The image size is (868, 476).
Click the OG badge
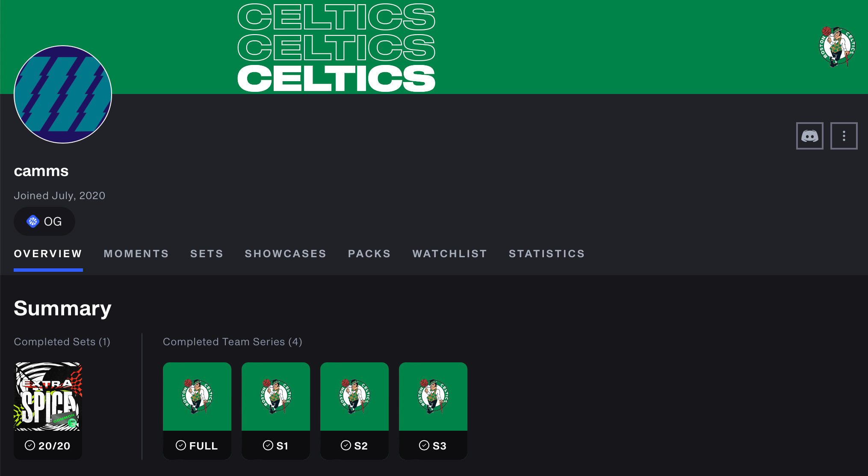tap(44, 221)
